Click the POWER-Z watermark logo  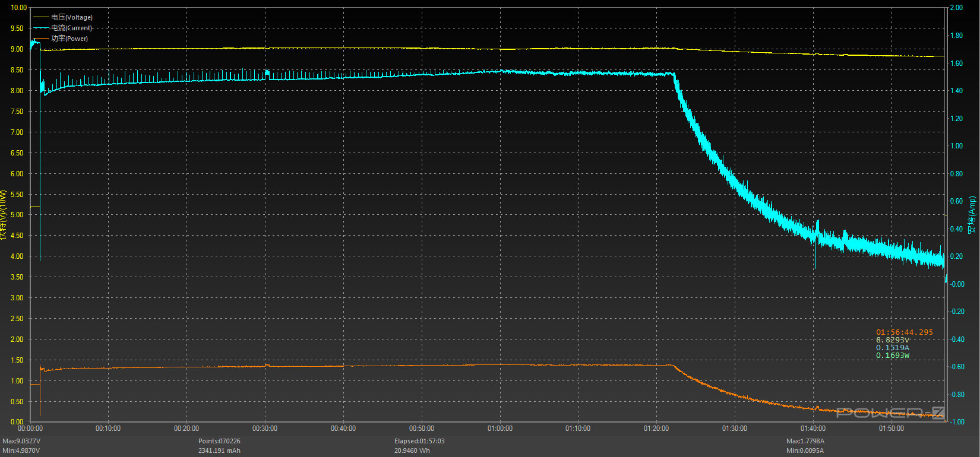tap(890, 413)
